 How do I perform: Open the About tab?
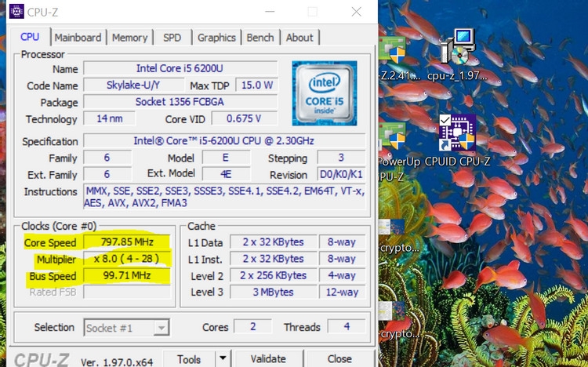pos(299,38)
